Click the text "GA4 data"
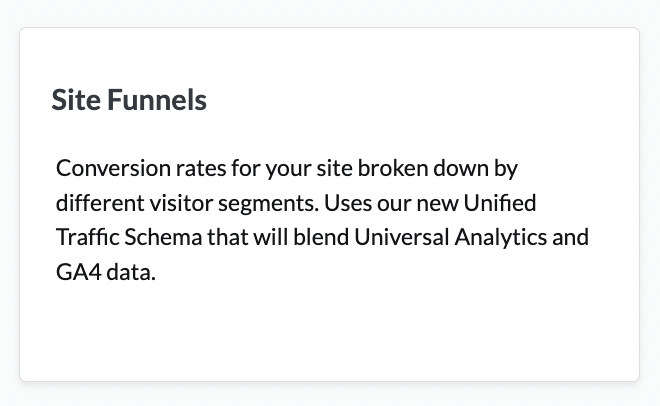 click(x=106, y=274)
